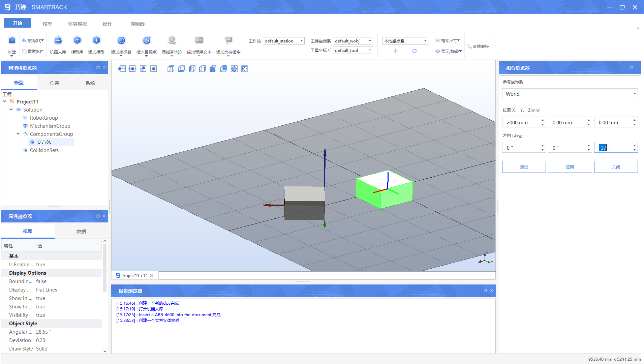Screen dimensions: 644x364
Task: Collapse the ribbon with the top-right chevron
Action: pos(638,28)
